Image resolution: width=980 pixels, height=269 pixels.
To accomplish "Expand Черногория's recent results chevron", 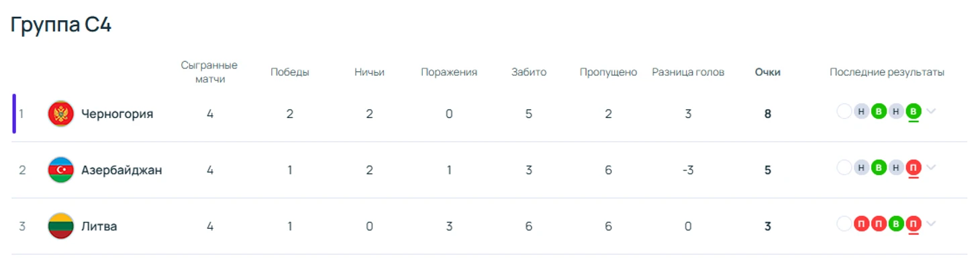I will click(x=930, y=111).
